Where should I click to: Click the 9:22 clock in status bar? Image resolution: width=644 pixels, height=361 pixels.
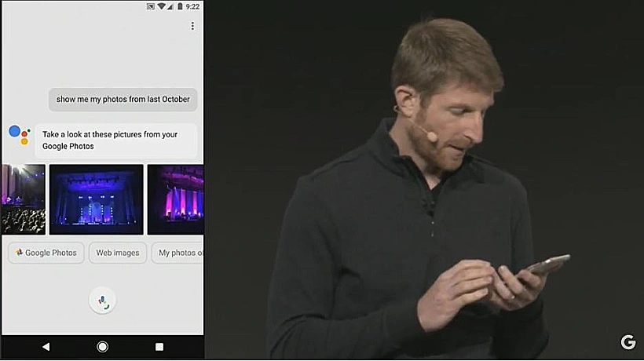193,6
